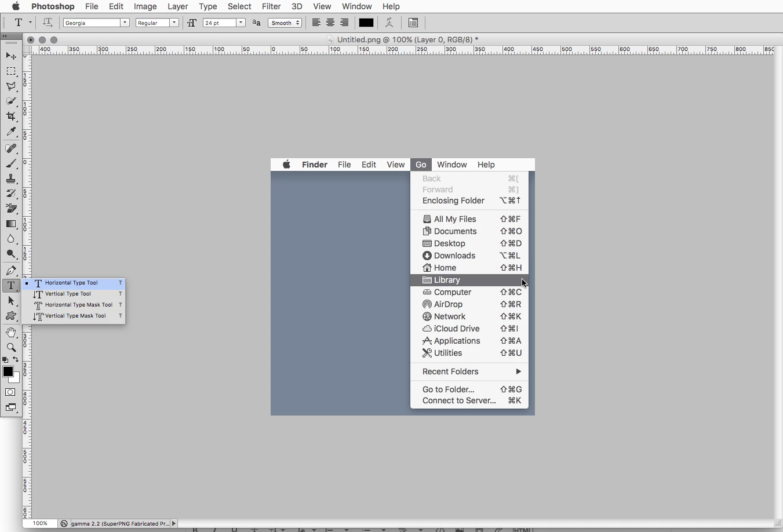Click the 24 pt font size field
The width and height of the screenshot is (783, 532).
(x=220, y=23)
